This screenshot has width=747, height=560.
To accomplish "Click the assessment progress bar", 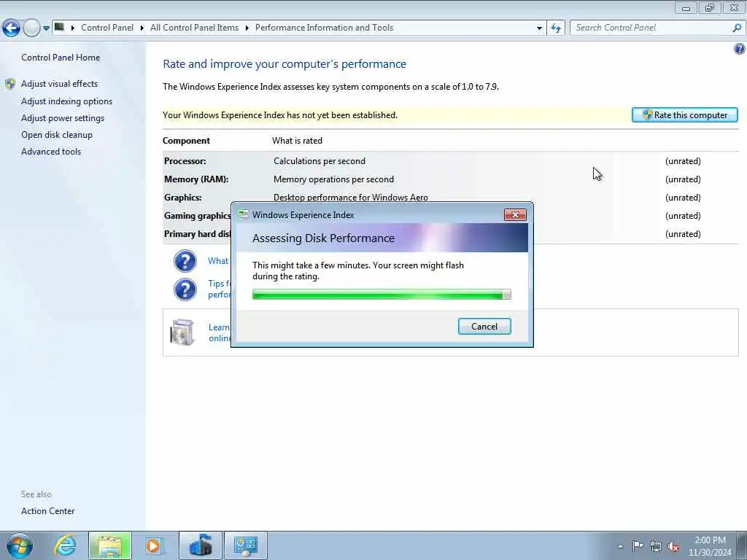I will point(381,295).
